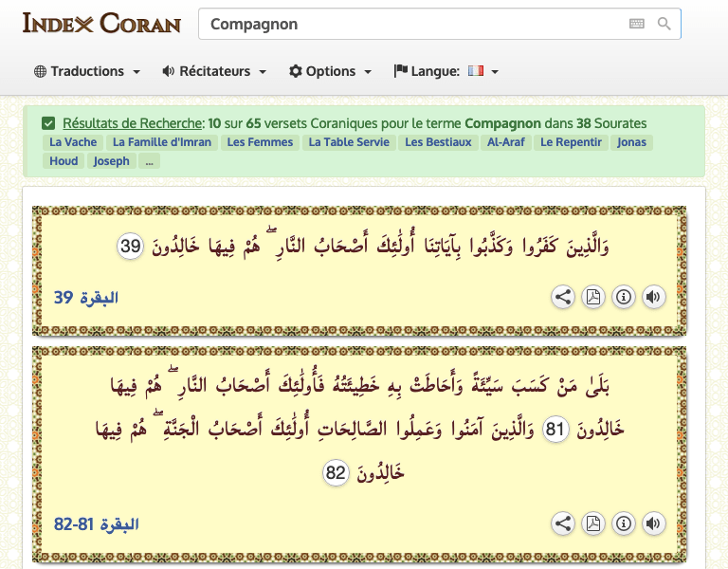The width and height of the screenshot is (728, 569).
Task: Open the Options dropdown
Action: (x=330, y=71)
